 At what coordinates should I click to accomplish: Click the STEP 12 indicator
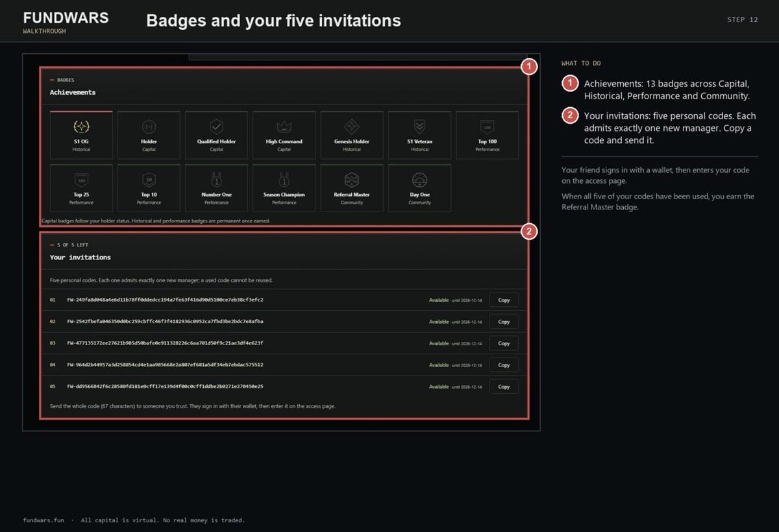coord(743,19)
